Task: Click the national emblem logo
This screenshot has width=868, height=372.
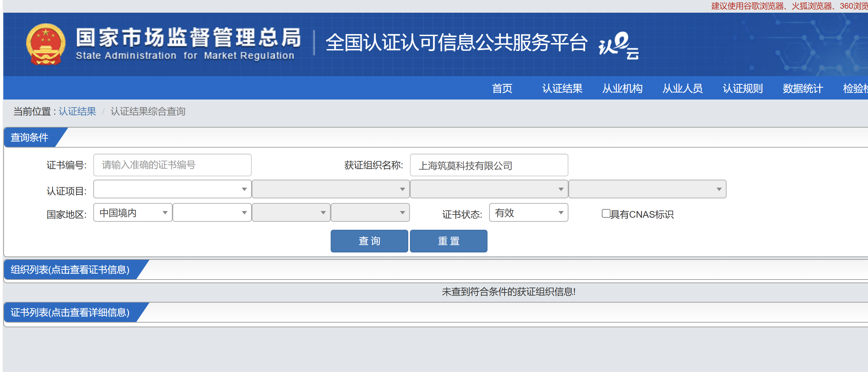Action: click(x=45, y=44)
